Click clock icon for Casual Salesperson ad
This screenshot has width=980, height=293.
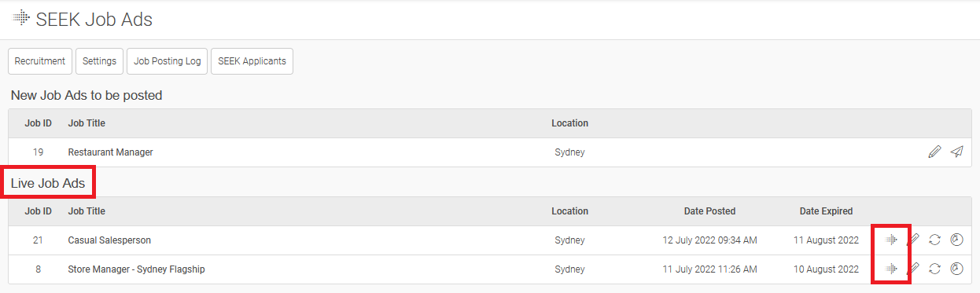pyautogui.click(x=956, y=240)
